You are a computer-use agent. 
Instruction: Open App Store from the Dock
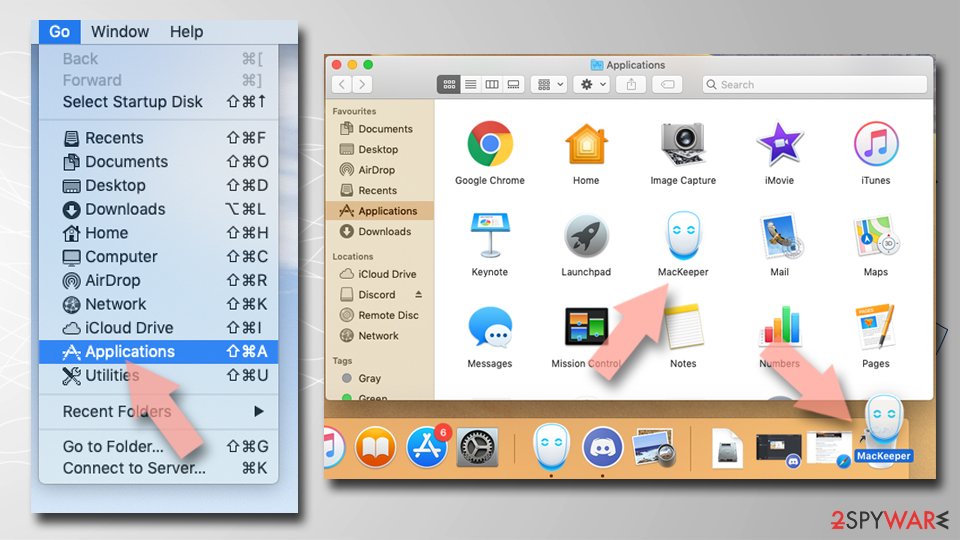(427, 448)
